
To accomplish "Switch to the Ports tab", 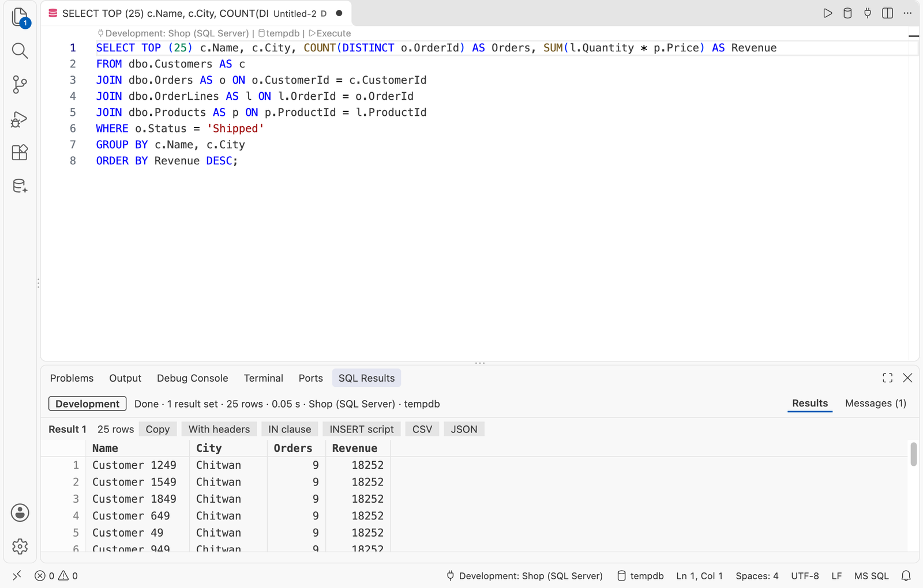I will pyautogui.click(x=311, y=378).
